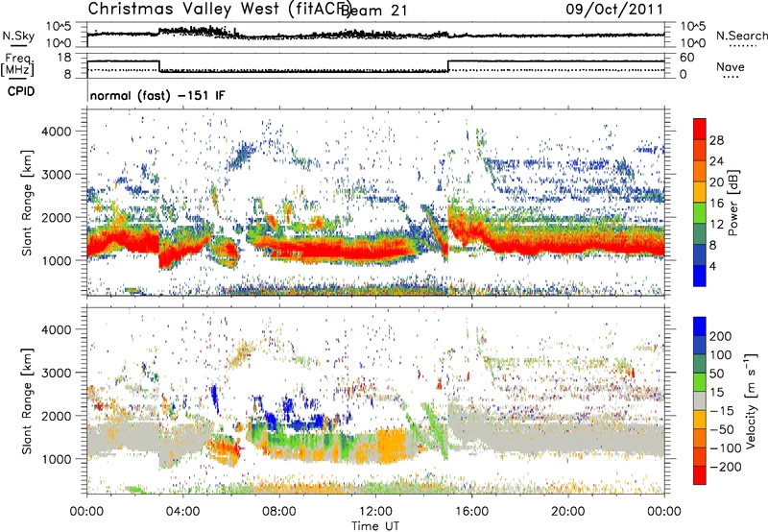The image size is (768, 532).
Task: Select the "Freq. [MHz]" axis label
Action: (x=17, y=64)
